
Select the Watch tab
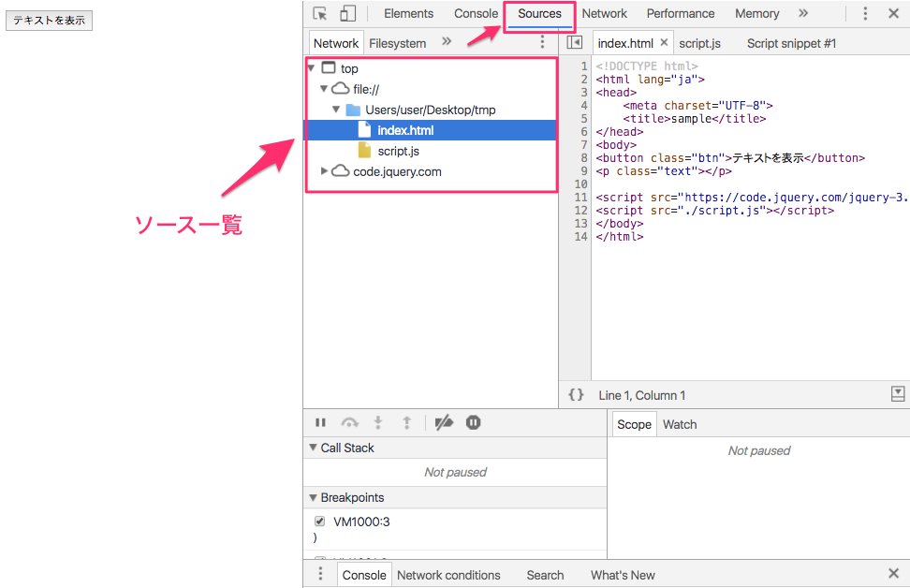tap(680, 424)
